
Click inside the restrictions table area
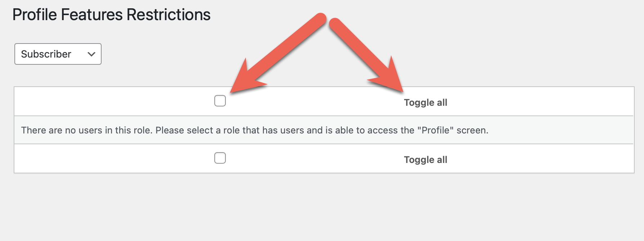324,130
